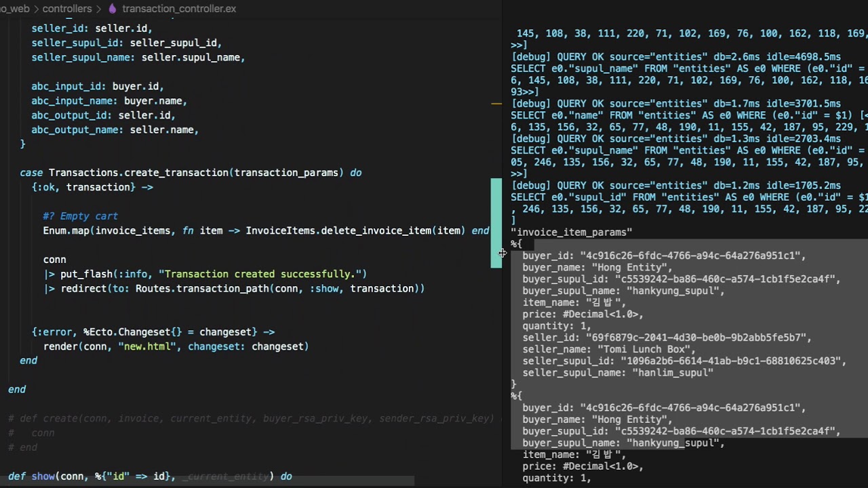Viewport: 868px width, 488px height.
Task: Click the redirect to transaction_path line
Action: (x=234, y=289)
